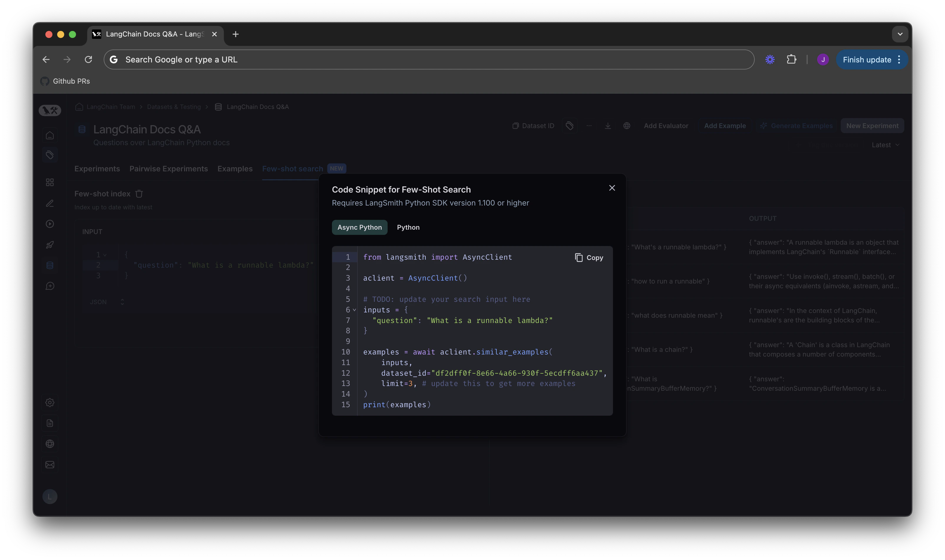Viewport: 945px width, 560px height.
Task: Delete the few-shot index via trash icon
Action: tap(139, 193)
